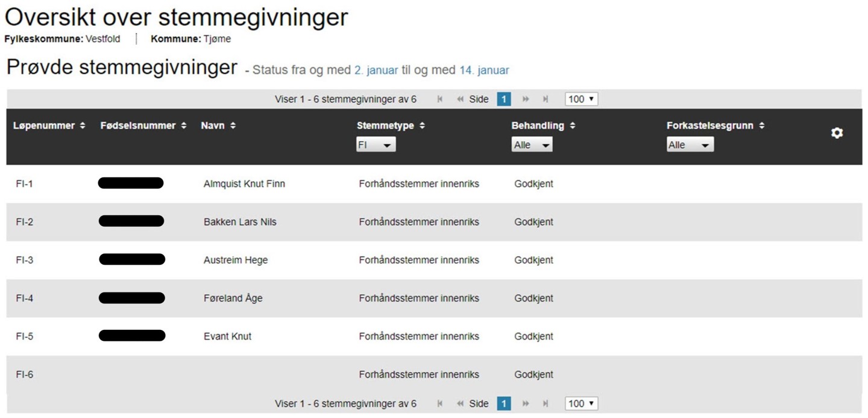Sort by Behandling column arrows
The height and width of the screenshot is (418, 868).
pos(573,126)
